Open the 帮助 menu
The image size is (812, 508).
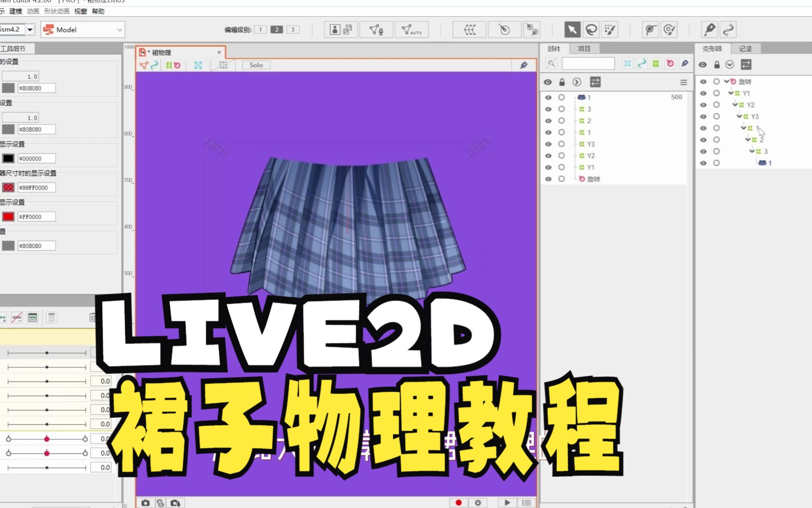(x=98, y=11)
